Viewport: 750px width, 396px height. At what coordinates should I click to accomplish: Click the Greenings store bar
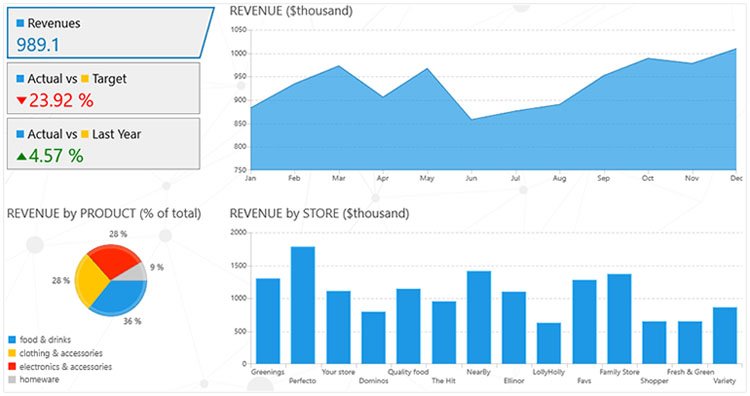268,321
